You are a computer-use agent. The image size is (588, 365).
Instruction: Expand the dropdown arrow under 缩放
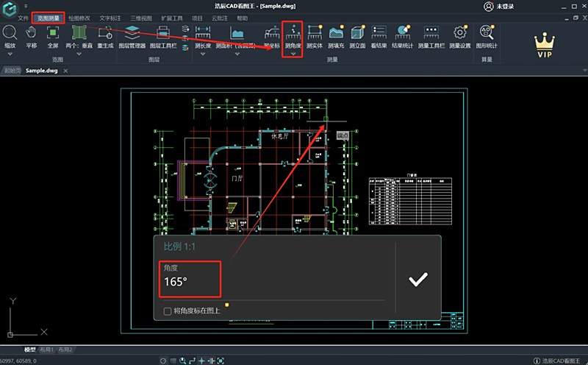10,54
